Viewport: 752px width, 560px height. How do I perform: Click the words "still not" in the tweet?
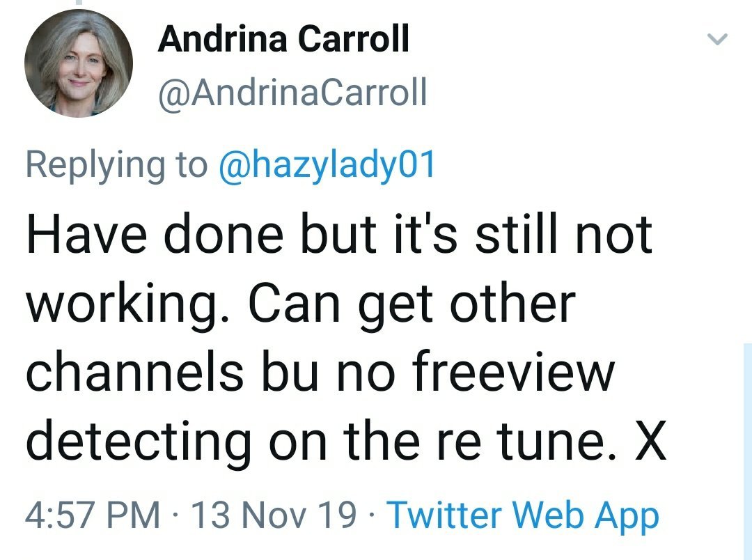pos(563,235)
